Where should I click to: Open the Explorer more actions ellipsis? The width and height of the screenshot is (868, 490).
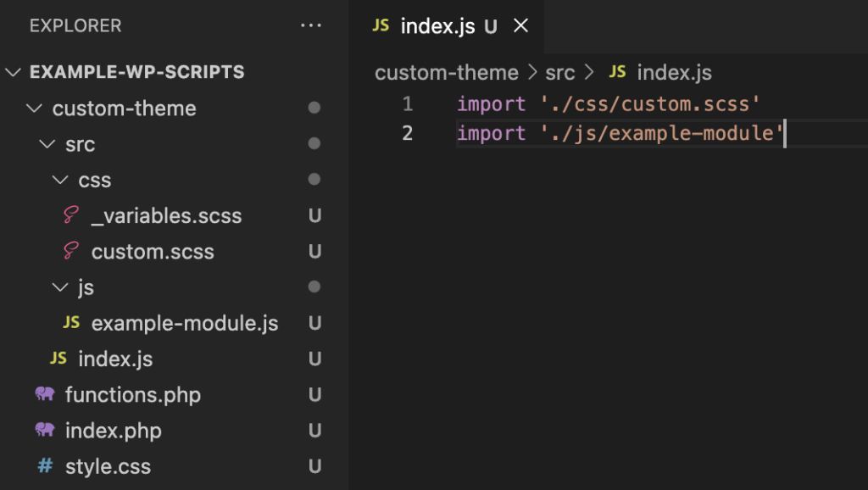tap(310, 25)
